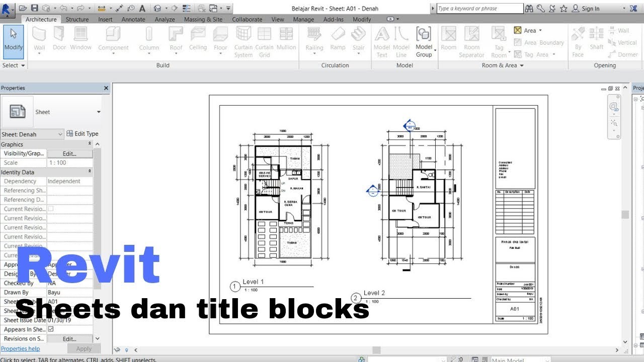Click the Communication Center satellite icon

552,9
